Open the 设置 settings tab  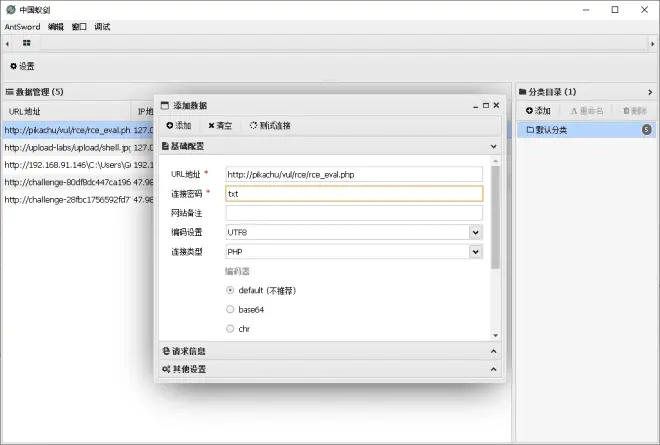22,66
